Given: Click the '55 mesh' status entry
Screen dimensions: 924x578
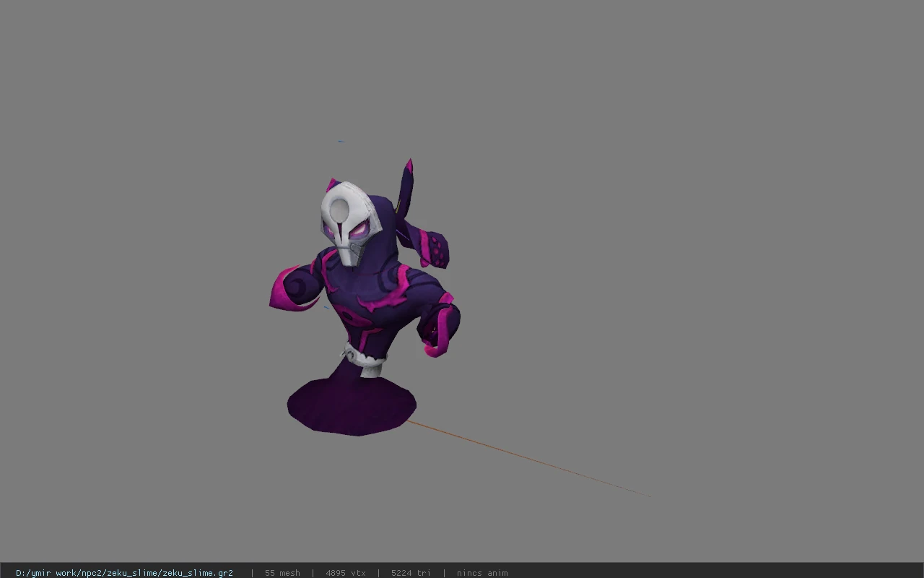Looking at the screenshot, I should tap(282, 573).
